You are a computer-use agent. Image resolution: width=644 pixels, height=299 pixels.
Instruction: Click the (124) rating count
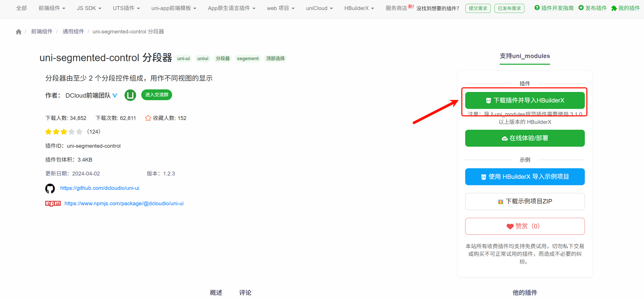click(94, 132)
